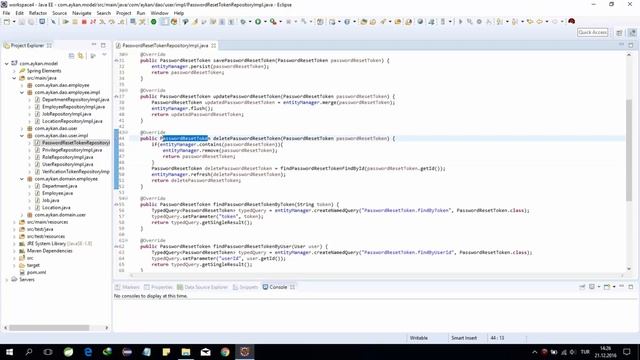Expand the com.aykan.domain.user package
The image size is (640, 360).
[x=22, y=215]
